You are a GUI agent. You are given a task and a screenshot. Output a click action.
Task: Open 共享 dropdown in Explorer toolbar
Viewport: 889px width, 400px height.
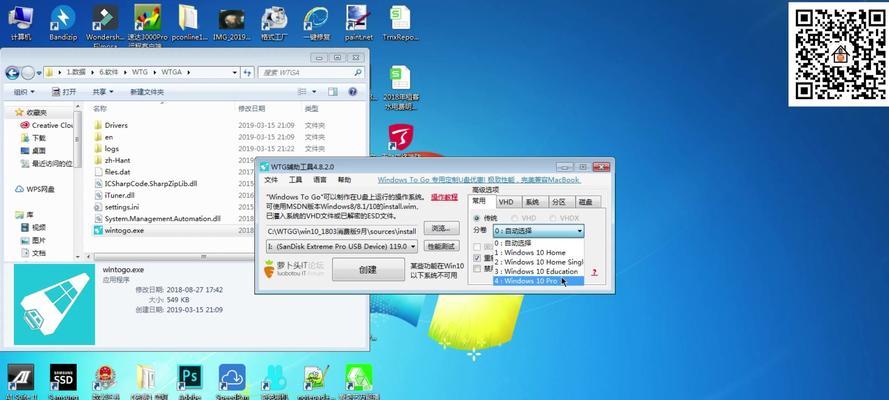click(103, 92)
